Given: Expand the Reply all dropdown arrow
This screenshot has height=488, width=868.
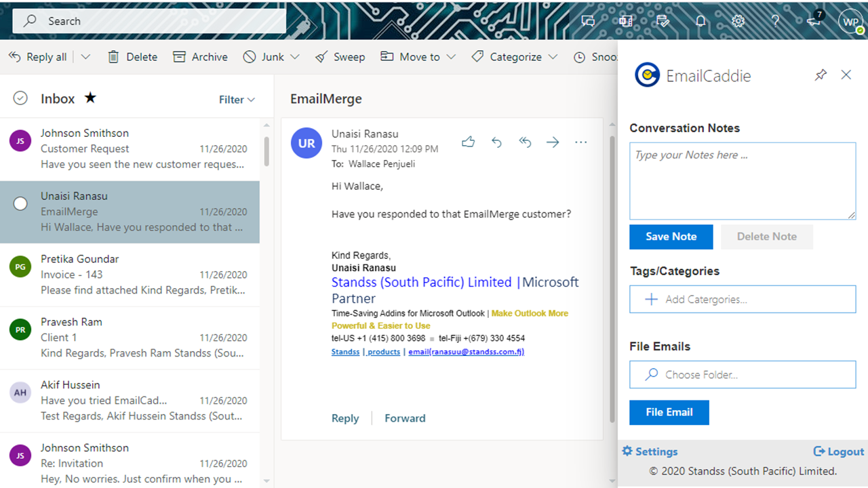Looking at the screenshot, I should click(x=85, y=57).
